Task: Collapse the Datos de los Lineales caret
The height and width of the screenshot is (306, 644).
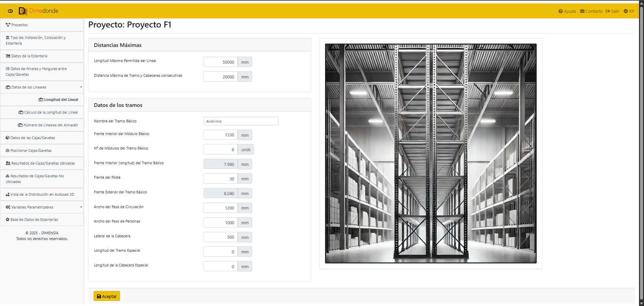Action: pos(81,87)
